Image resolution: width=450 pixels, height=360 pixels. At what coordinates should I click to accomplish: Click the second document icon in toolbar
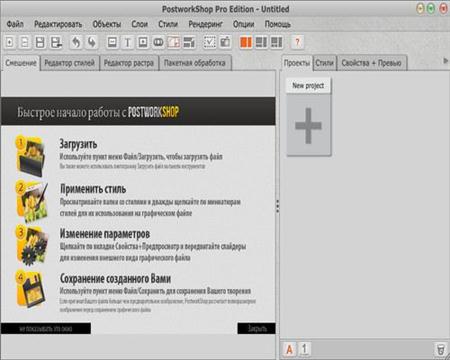click(25, 42)
